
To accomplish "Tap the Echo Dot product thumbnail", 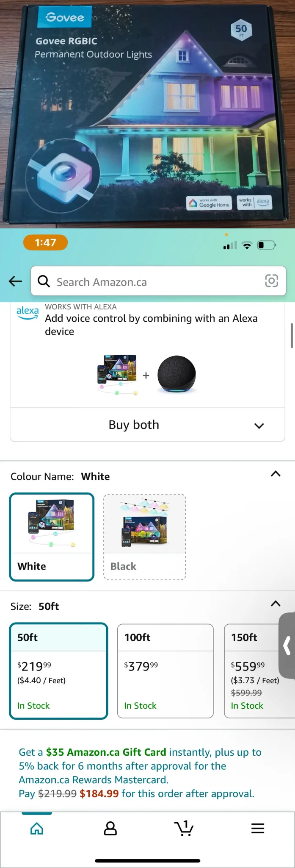I will point(176,375).
